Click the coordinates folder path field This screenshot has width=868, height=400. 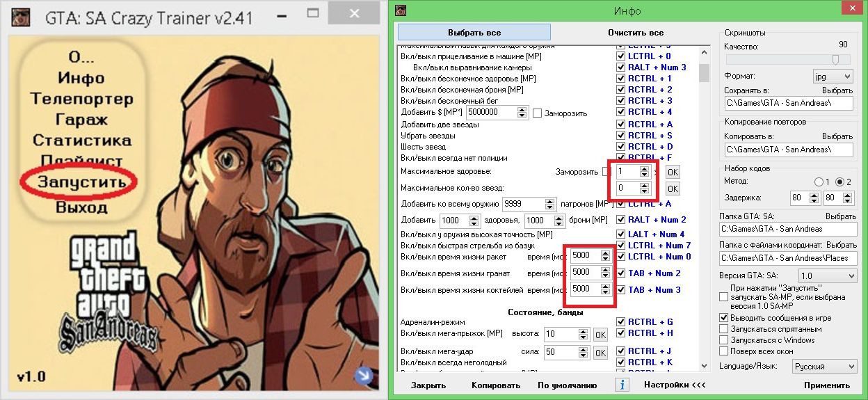pyautogui.click(x=789, y=259)
